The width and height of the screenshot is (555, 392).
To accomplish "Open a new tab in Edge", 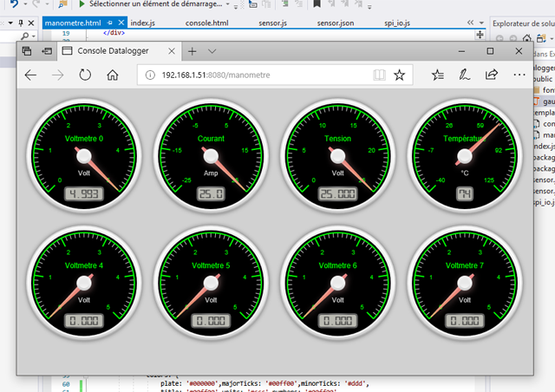I will (x=193, y=51).
